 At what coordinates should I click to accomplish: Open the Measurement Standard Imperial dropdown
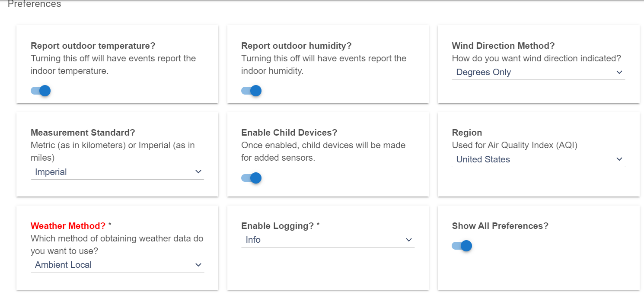(x=117, y=172)
